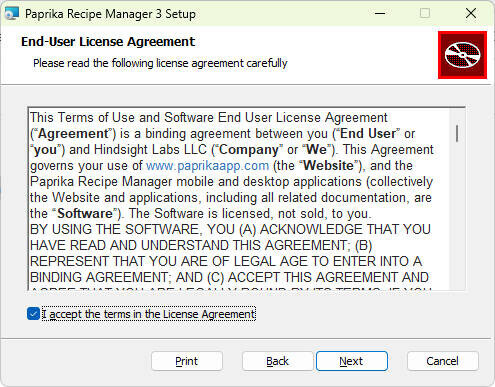The width and height of the screenshot is (495, 387).
Task: Open the www.paprikaapp.com link
Action: 207,166
